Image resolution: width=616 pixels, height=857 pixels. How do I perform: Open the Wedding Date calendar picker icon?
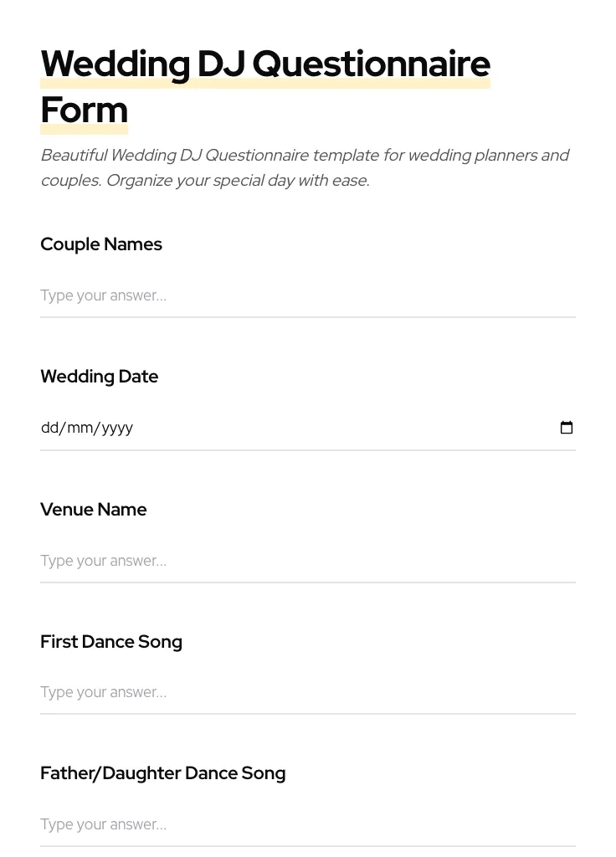pos(567,428)
